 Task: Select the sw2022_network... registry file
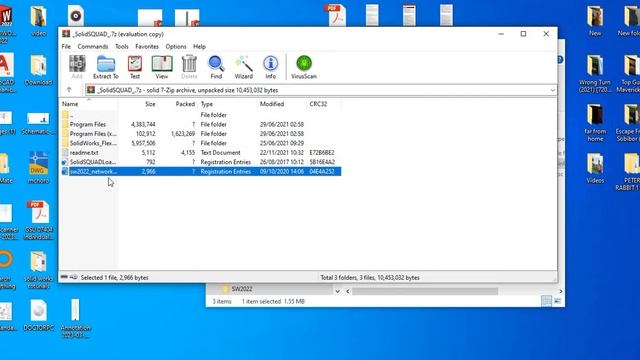(201, 171)
